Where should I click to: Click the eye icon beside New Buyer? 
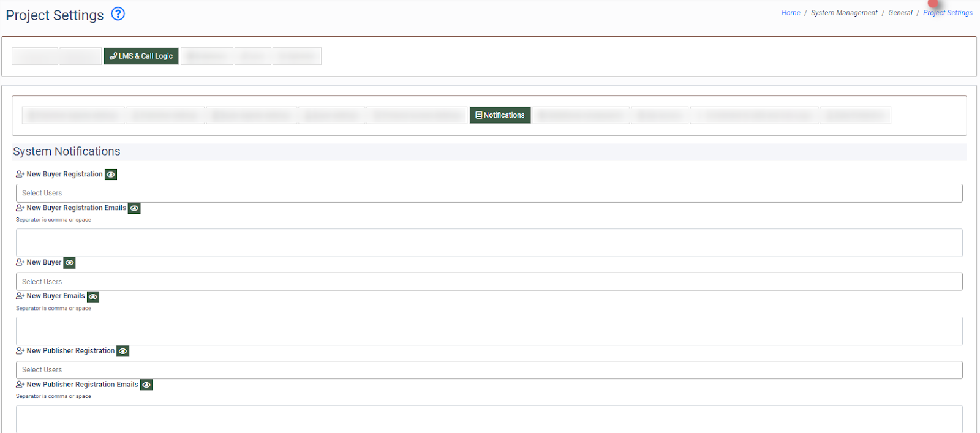tap(70, 263)
